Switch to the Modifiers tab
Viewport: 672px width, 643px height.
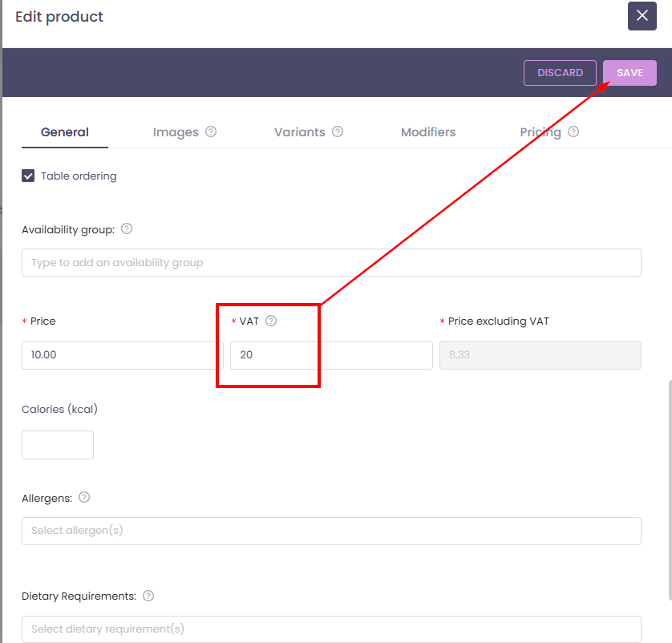[x=428, y=132]
